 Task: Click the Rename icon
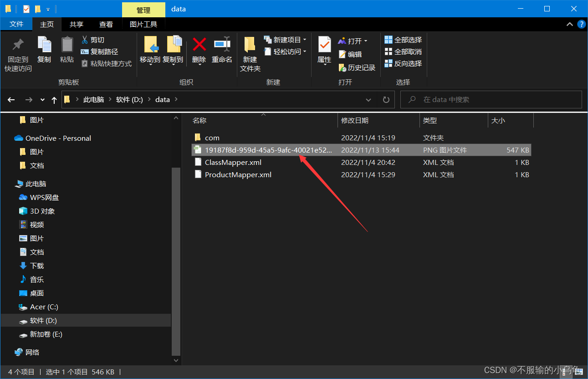click(222, 44)
